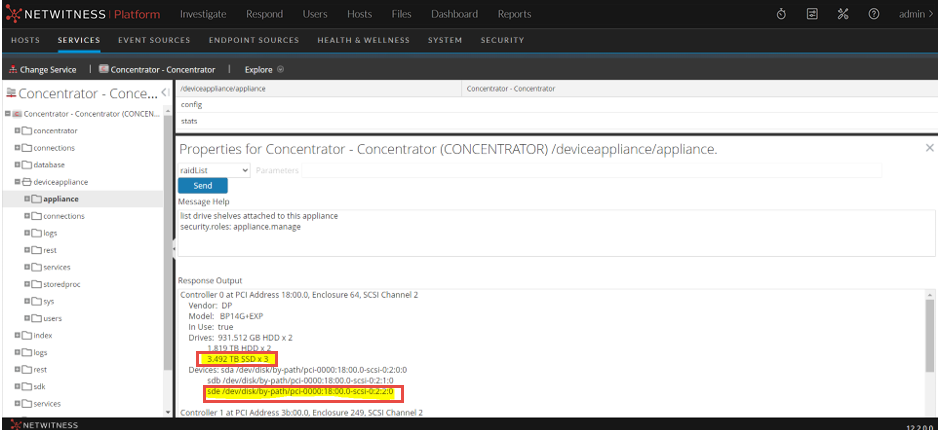Open the help question mark icon

tap(874, 14)
